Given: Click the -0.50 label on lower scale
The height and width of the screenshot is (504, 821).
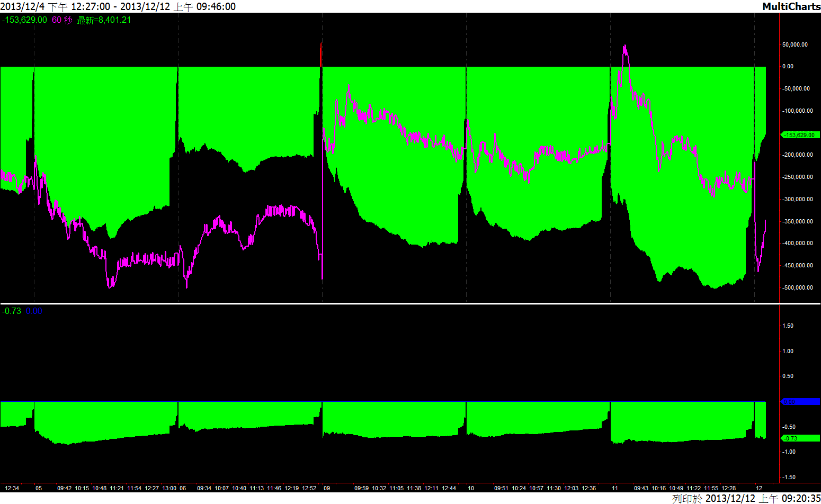Looking at the screenshot, I should coord(789,427).
